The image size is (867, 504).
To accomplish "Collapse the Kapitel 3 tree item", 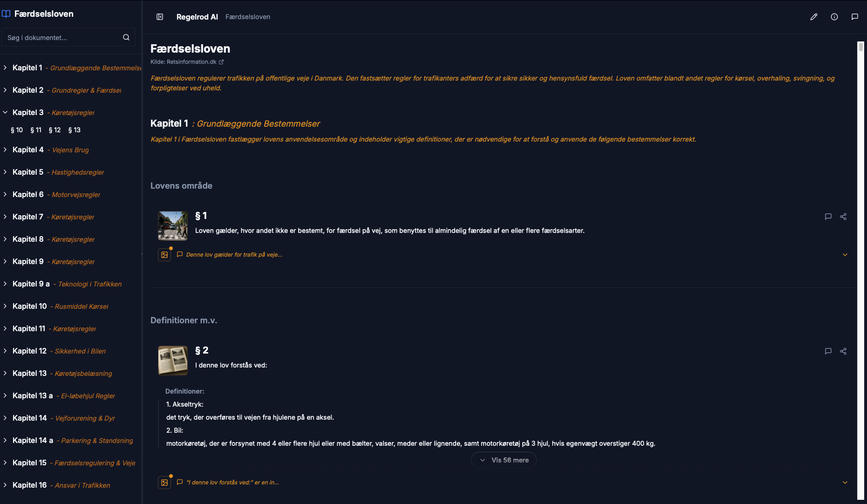I will point(5,112).
